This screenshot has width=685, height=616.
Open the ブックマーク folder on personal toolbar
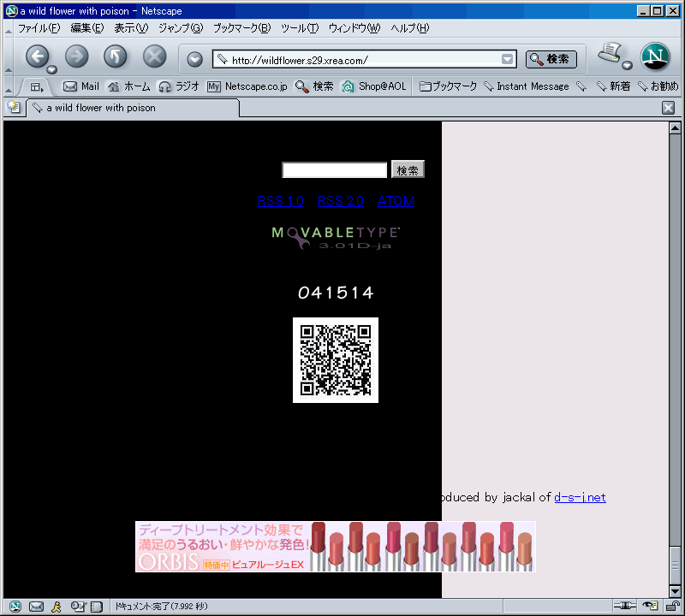(x=448, y=86)
